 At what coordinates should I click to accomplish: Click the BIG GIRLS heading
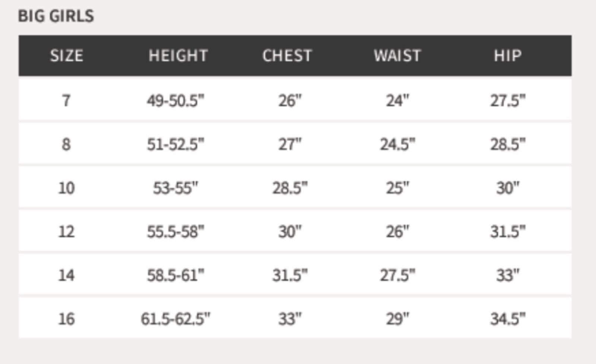click(x=56, y=16)
